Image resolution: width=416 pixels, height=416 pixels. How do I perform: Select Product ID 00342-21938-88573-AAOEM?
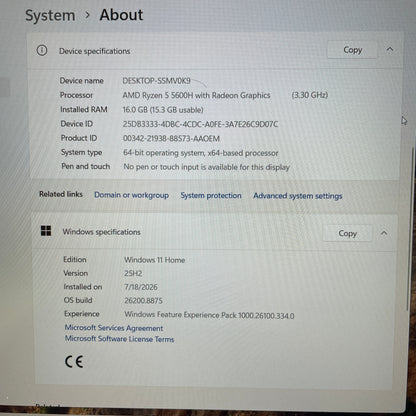pos(171,138)
